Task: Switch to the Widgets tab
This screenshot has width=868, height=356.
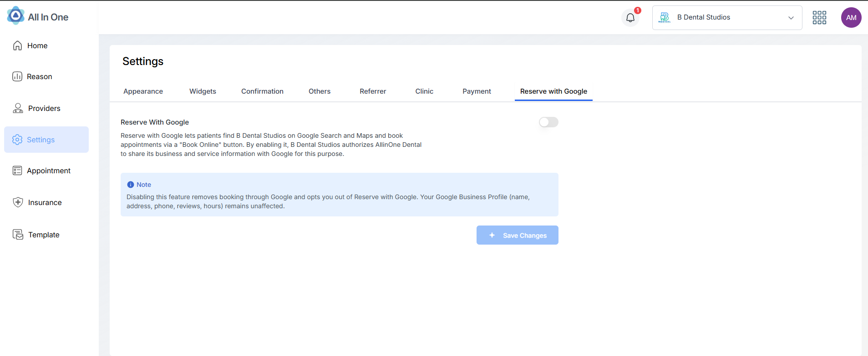Action: (203, 91)
